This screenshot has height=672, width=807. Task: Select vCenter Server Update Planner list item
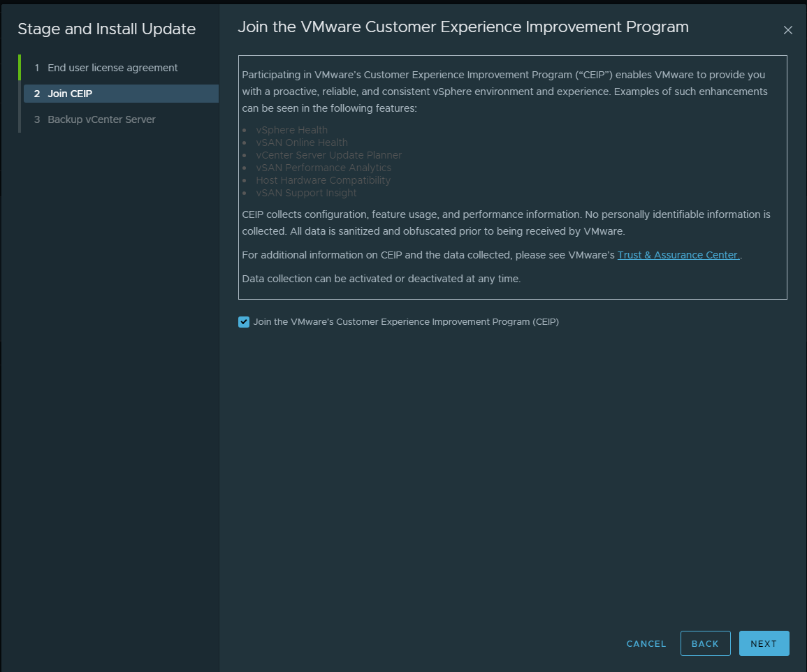[328, 155]
